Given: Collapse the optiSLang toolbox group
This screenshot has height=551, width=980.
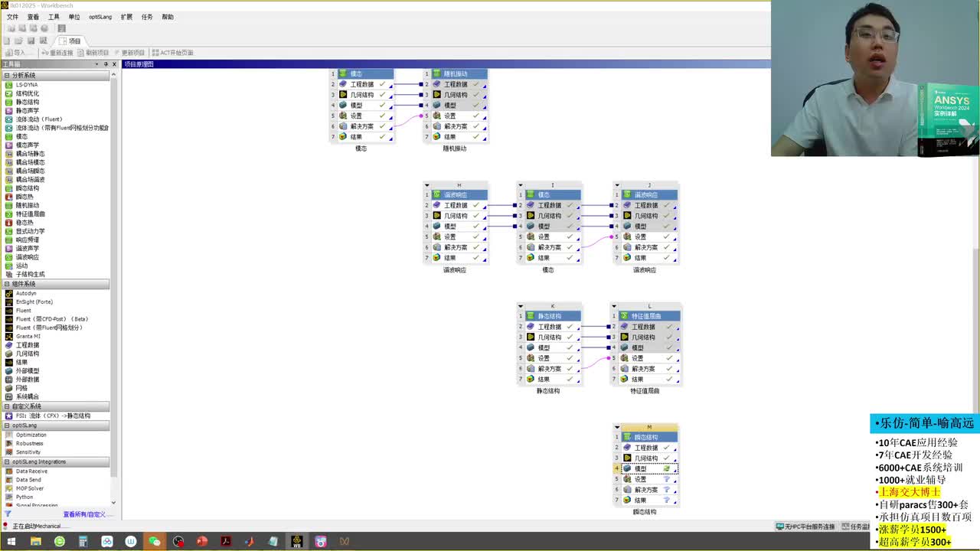Looking at the screenshot, I should point(7,425).
